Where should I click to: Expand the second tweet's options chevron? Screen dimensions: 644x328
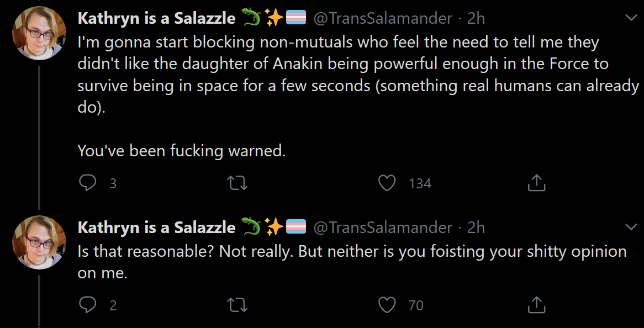coord(631,226)
